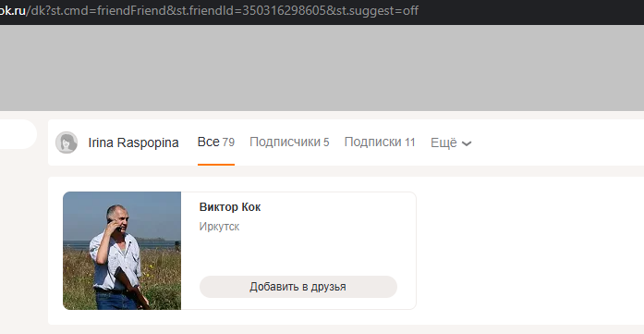The image size is (644, 334).
Task: Click the subscriptions count 11
Action: [410, 142]
